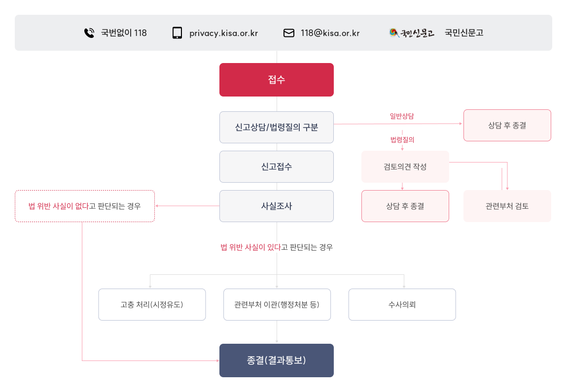Select the 수사의뢰 box

402,304
